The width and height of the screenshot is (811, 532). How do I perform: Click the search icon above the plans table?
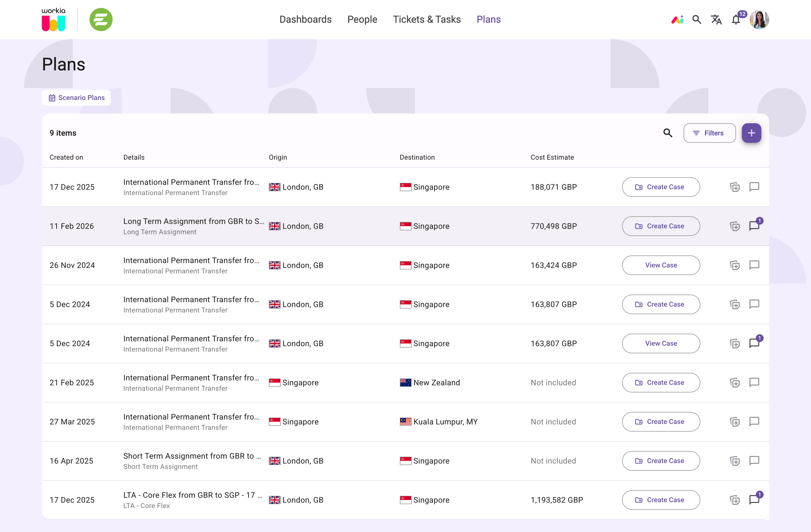point(668,133)
